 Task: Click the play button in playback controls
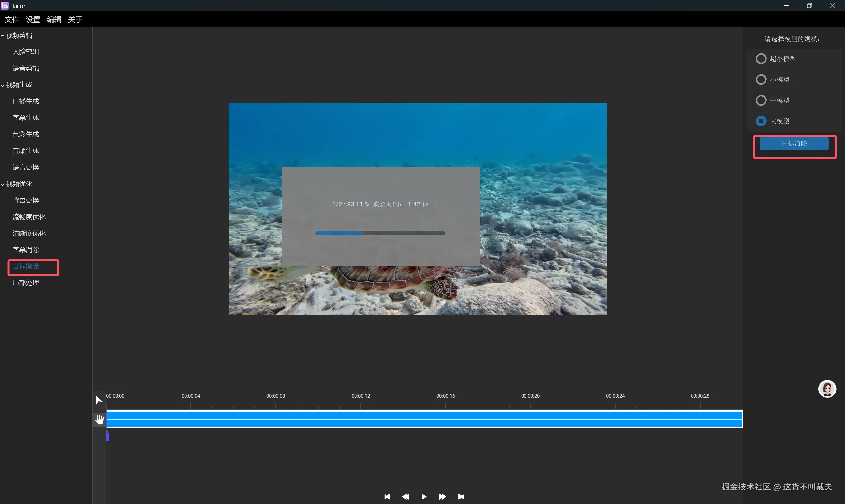(x=424, y=496)
